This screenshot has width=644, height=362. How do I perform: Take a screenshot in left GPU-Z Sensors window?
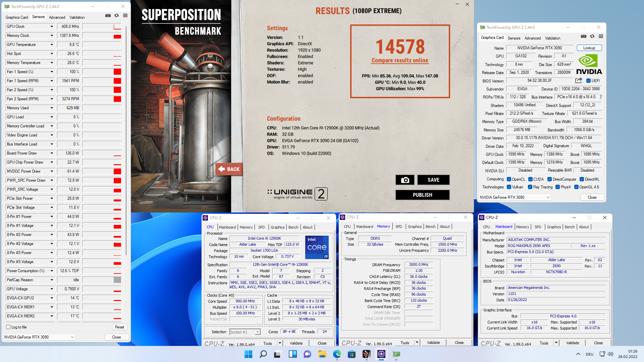[x=108, y=15]
